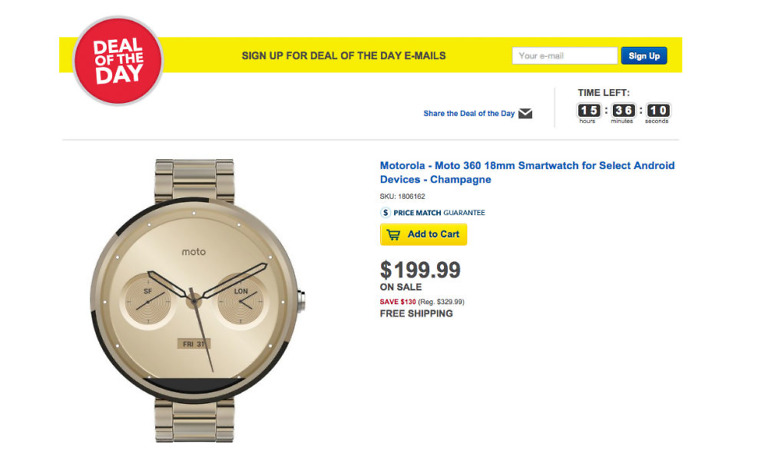Click the Moto 360 watch product image

coord(198,298)
